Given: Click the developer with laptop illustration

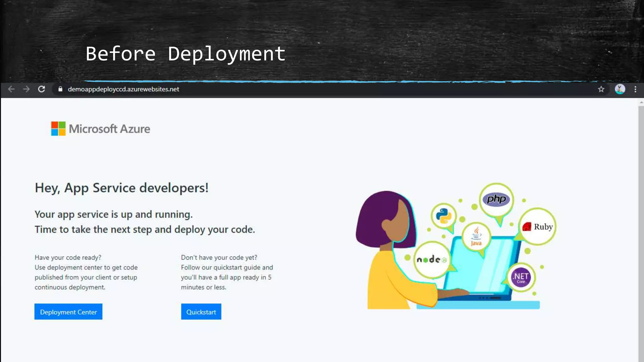Looking at the screenshot, I should point(455,246).
